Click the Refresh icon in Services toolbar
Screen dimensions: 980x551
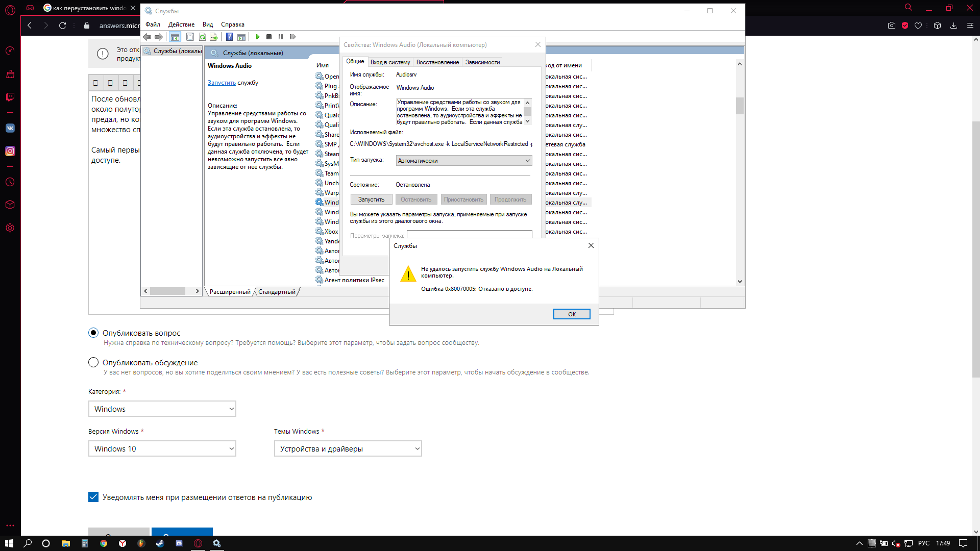202,37
